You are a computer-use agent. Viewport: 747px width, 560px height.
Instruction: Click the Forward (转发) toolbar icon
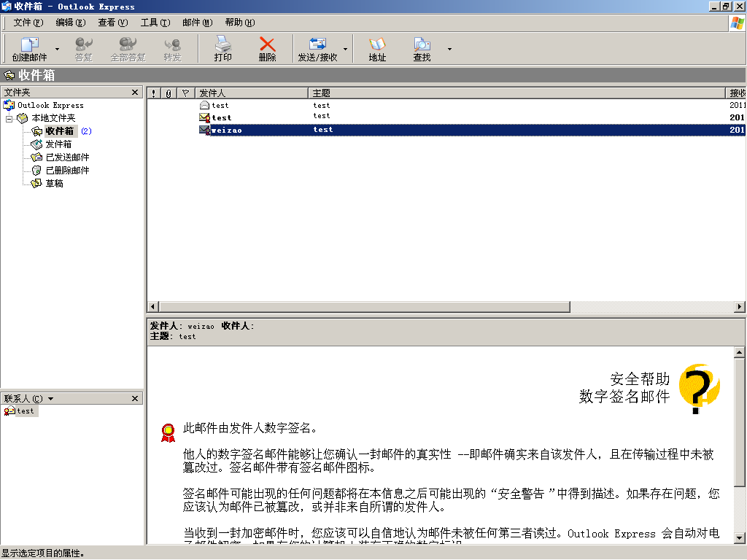point(172,48)
